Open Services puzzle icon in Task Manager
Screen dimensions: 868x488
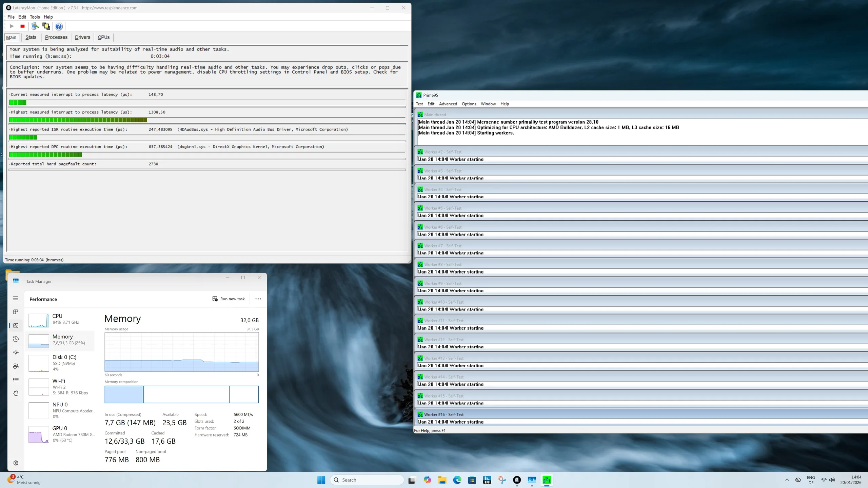click(16, 393)
